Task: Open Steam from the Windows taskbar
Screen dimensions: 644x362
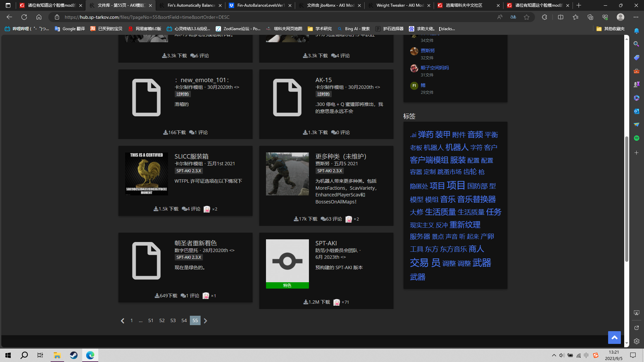Action: click(73, 355)
